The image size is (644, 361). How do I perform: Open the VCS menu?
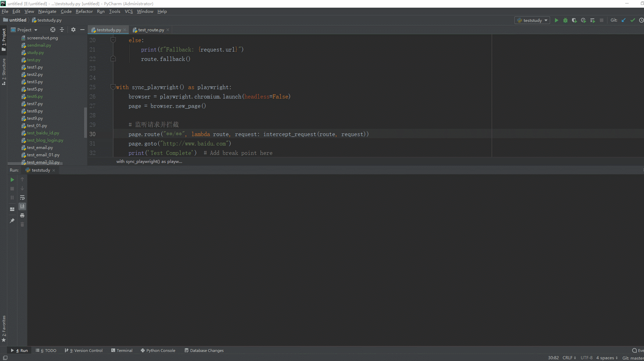click(129, 11)
